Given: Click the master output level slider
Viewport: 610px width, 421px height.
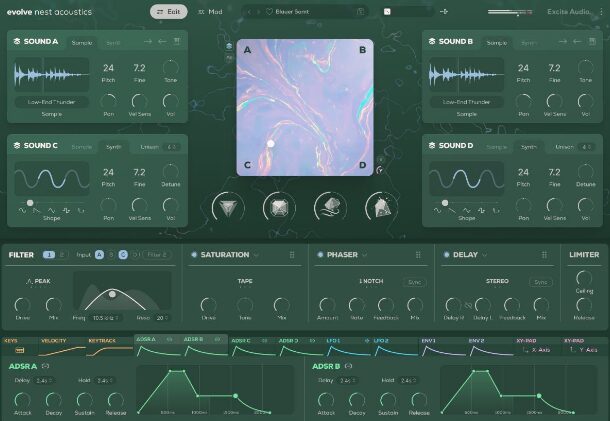Looking at the screenshot, I should pos(510,12).
